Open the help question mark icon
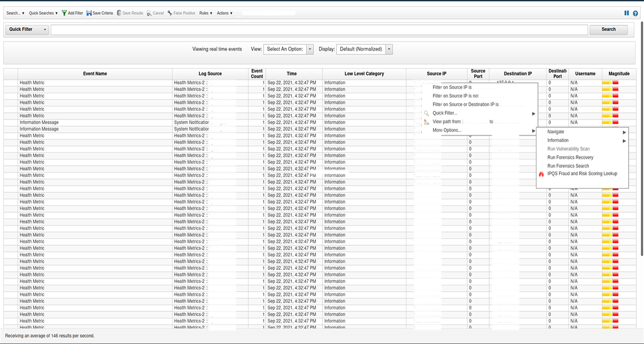Viewport: 644px width, 344px height. [x=635, y=13]
